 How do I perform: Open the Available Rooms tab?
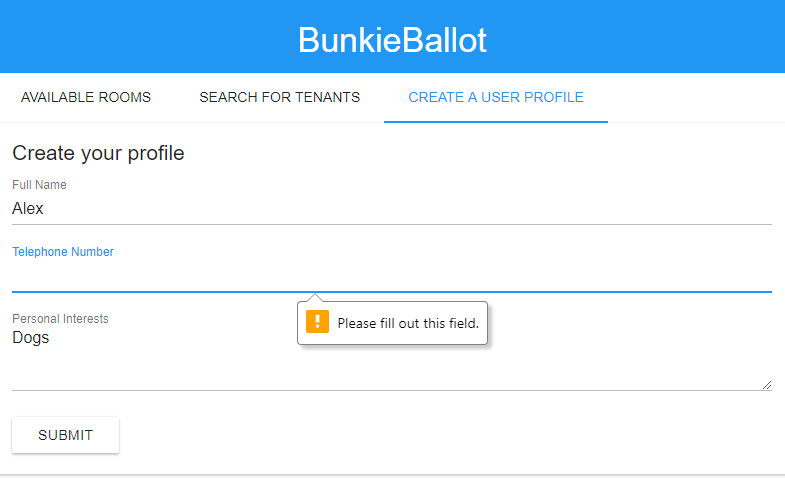tap(86, 98)
